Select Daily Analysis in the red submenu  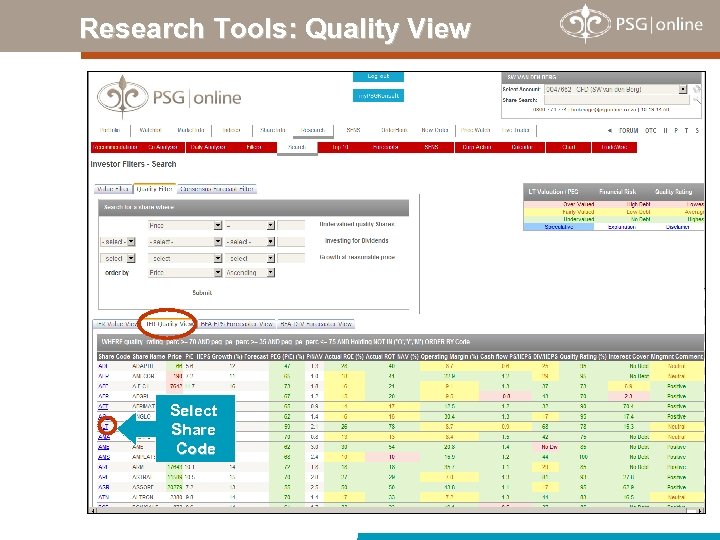[x=208, y=147]
